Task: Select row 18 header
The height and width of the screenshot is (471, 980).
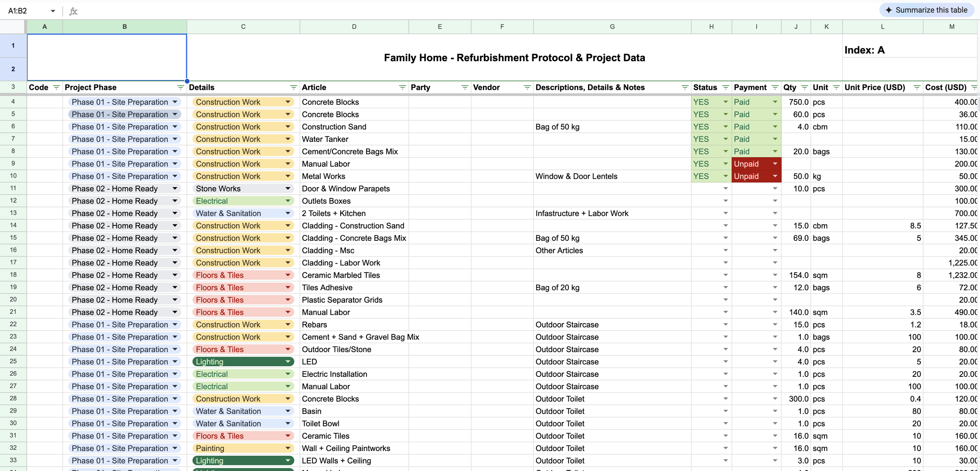Action: point(13,275)
